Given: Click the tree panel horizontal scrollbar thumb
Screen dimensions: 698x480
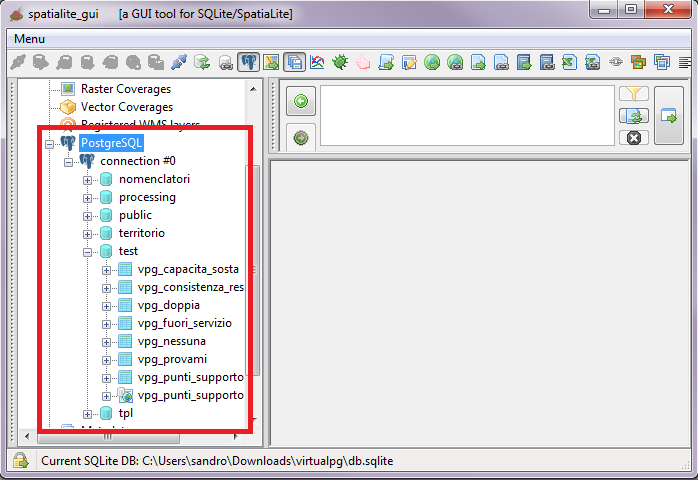Looking at the screenshot, I should point(109,437).
